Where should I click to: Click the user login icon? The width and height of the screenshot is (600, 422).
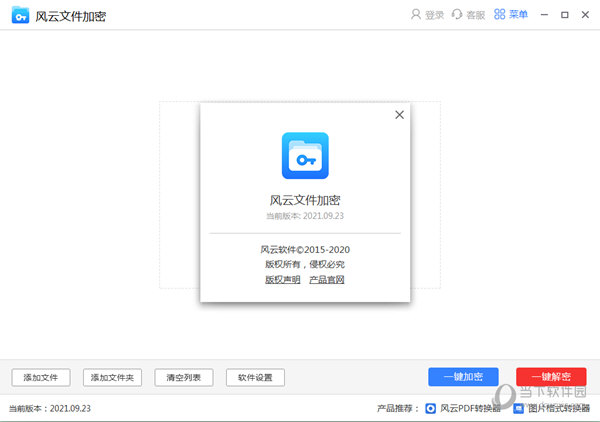click(x=416, y=15)
